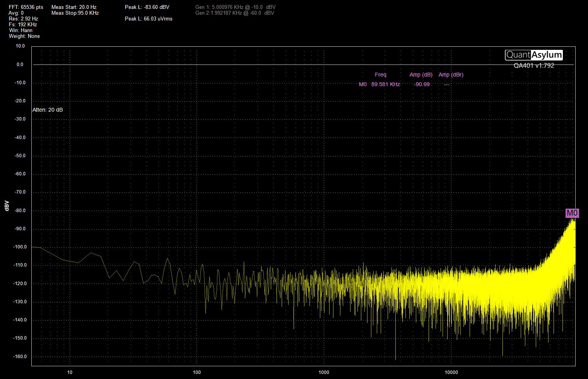The width and height of the screenshot is (588, 379).
Task: Select the 'Win: Hann' label
Action: (21, 30)
